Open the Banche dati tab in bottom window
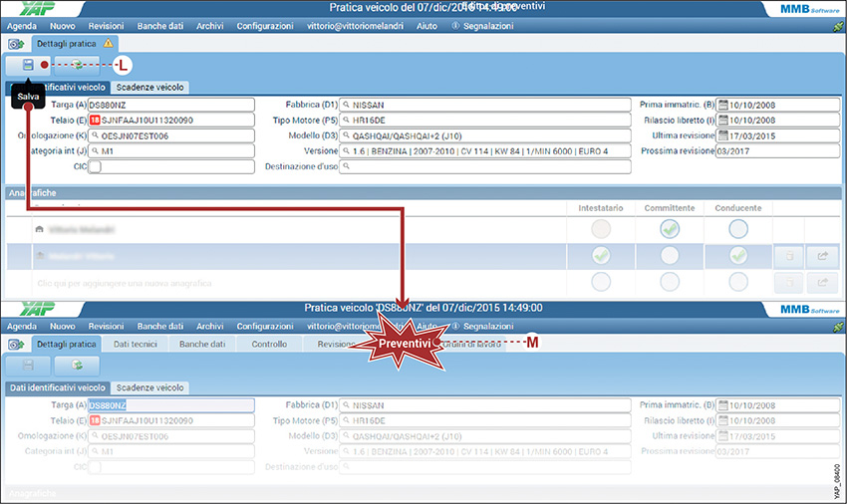847x504 pixels. tap(202, 344)
